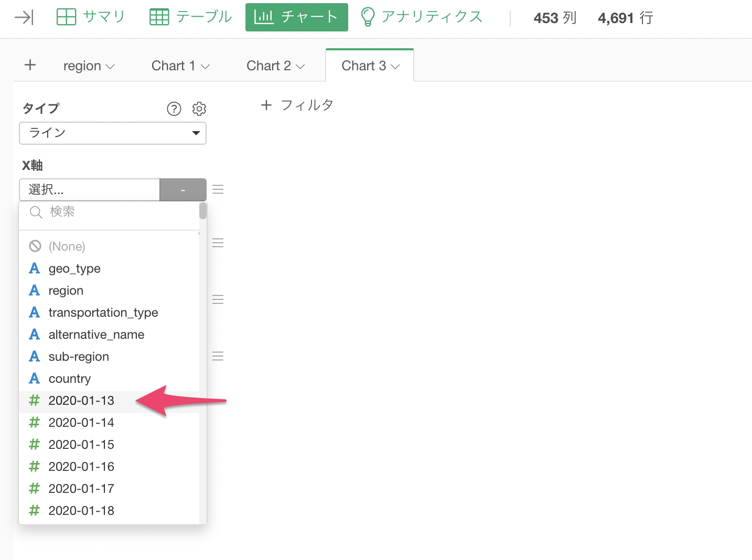Select the 2020-01-15 column
This screenshot has height=560, width=752.
pos(109,445)
